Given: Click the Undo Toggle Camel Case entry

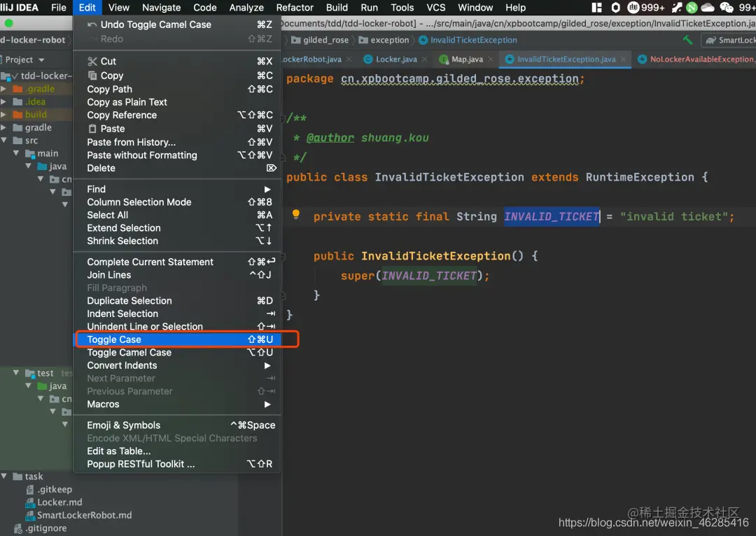Looking at the screenshot, I should 176,24.
